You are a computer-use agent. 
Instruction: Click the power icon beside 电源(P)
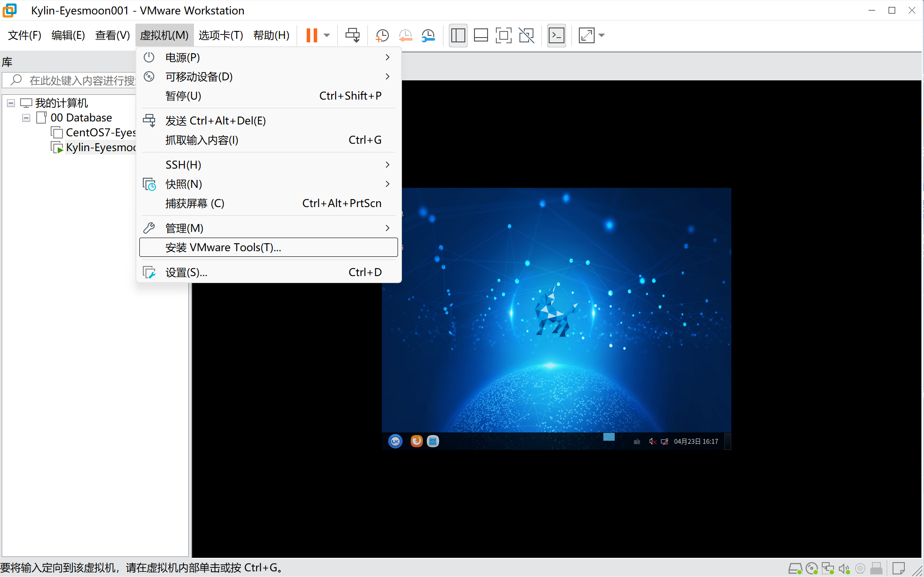tap(149, 57)
